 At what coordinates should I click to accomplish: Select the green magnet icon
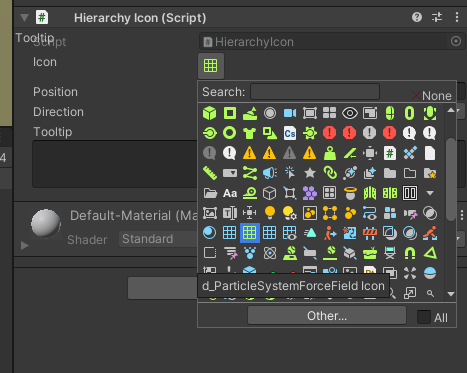point(410,253)
